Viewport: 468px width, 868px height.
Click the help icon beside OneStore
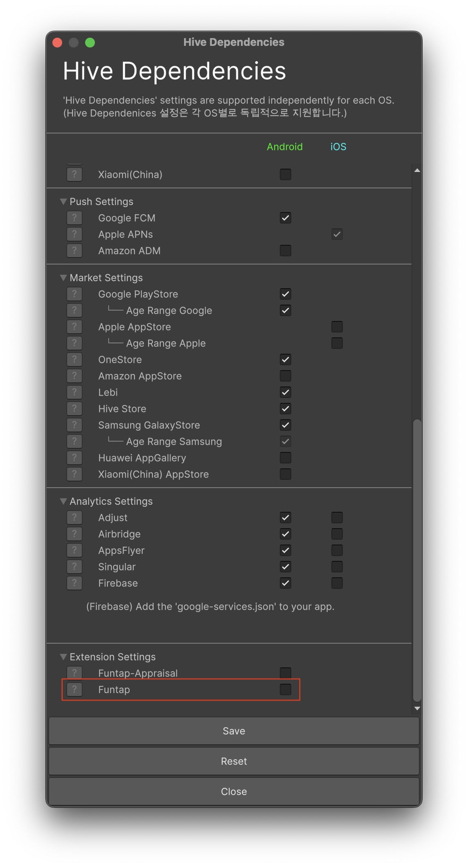pyautogui.click(x=74, y=359)
